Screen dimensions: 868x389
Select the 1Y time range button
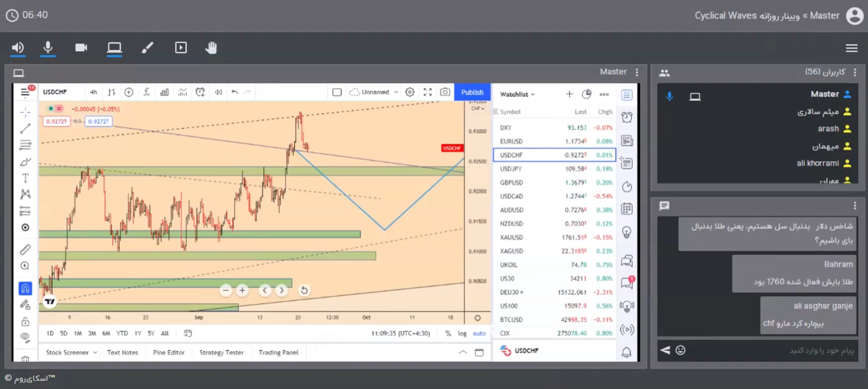point(138,333)
